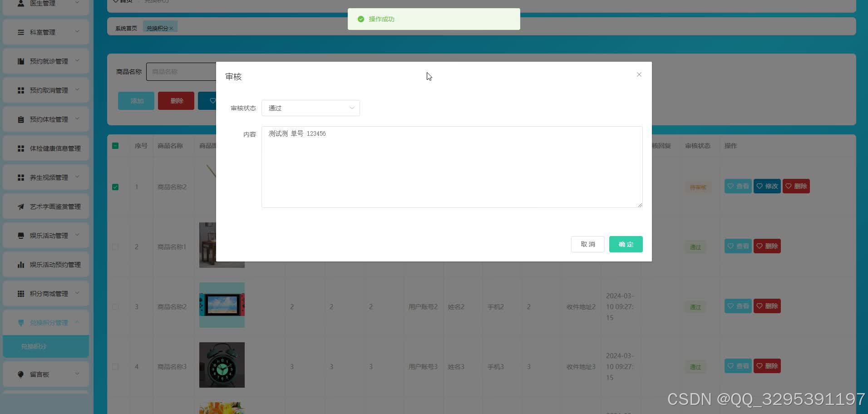Close the 兑换积分 tab with its X
This screenshot has width=868, height=414.
click(171, 29)
